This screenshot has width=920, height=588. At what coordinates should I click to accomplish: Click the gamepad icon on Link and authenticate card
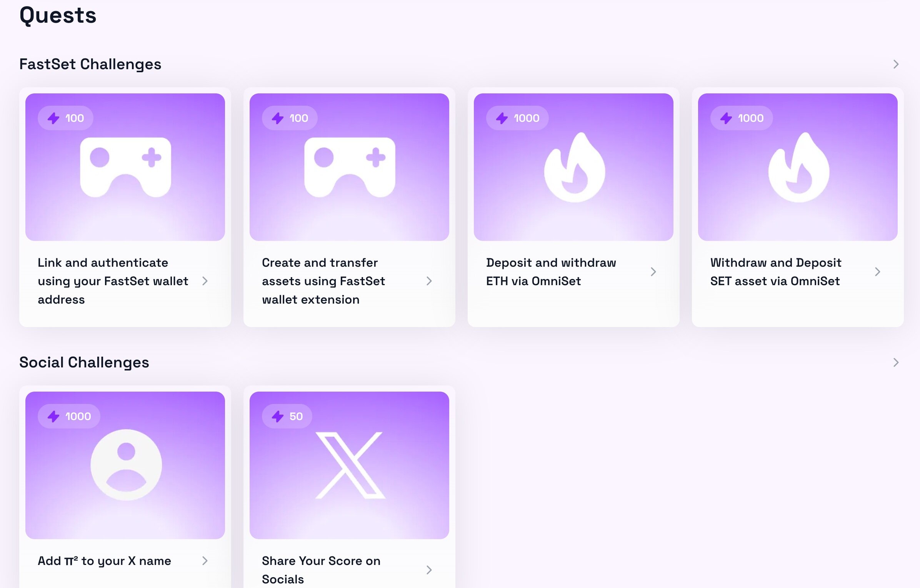click(125, 167)
